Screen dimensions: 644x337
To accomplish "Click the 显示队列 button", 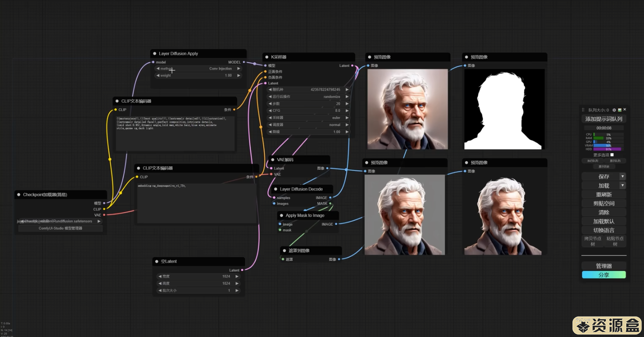I will pos(615,161).
